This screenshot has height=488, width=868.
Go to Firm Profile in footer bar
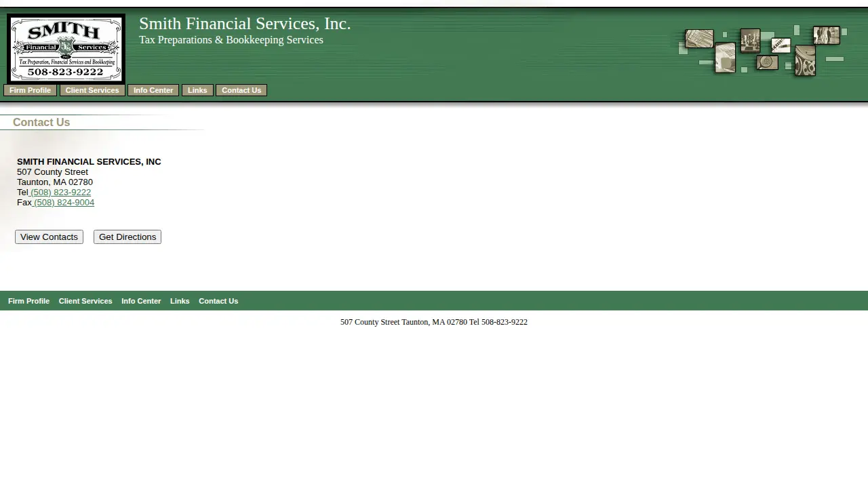pyautogui.click(x=28, y=301)
